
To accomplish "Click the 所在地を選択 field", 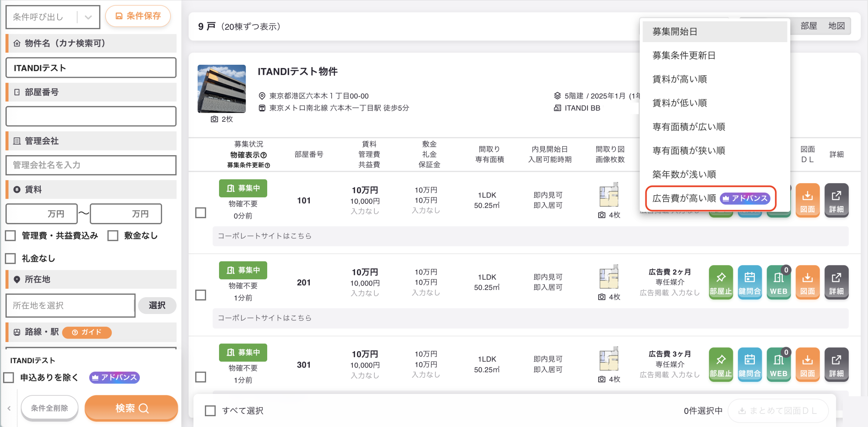I will click(x=70, y=305).
